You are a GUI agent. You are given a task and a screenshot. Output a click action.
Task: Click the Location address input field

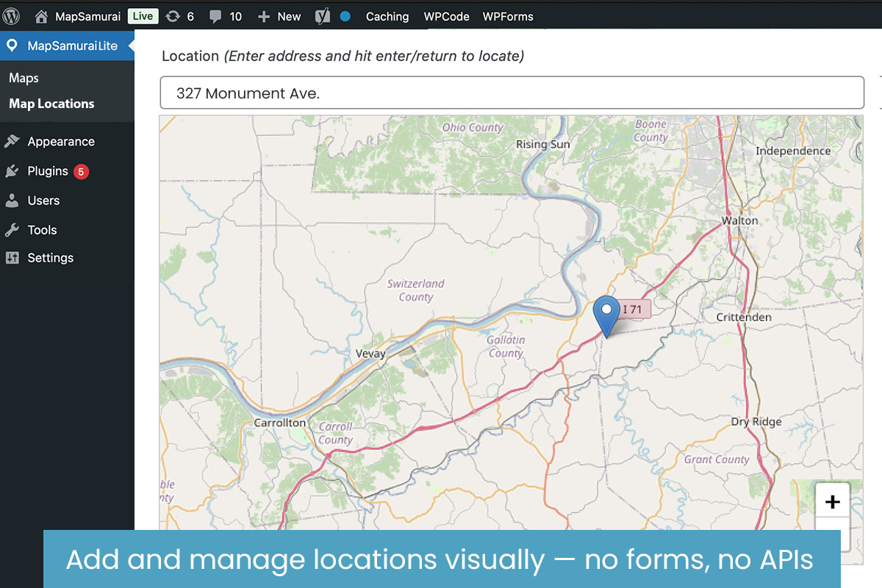(x=512, y=93)
